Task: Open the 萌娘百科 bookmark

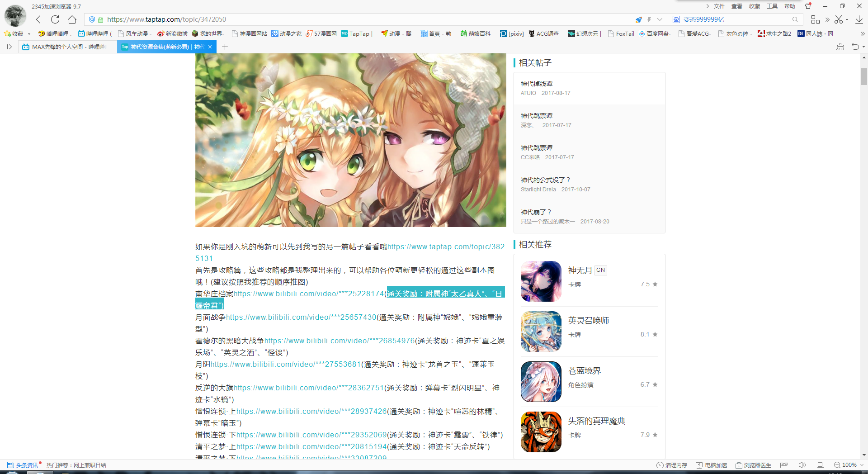Action: [475, 33]
